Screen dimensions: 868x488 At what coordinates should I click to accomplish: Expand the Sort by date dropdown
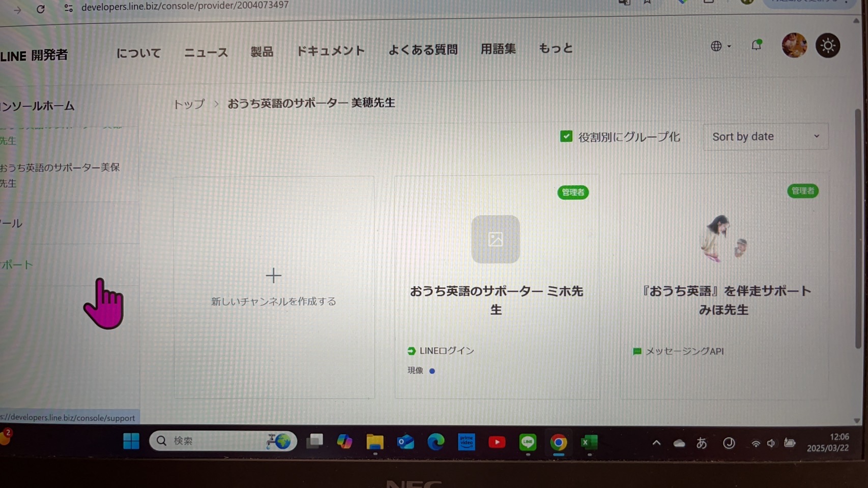click(x=765, y=136)
